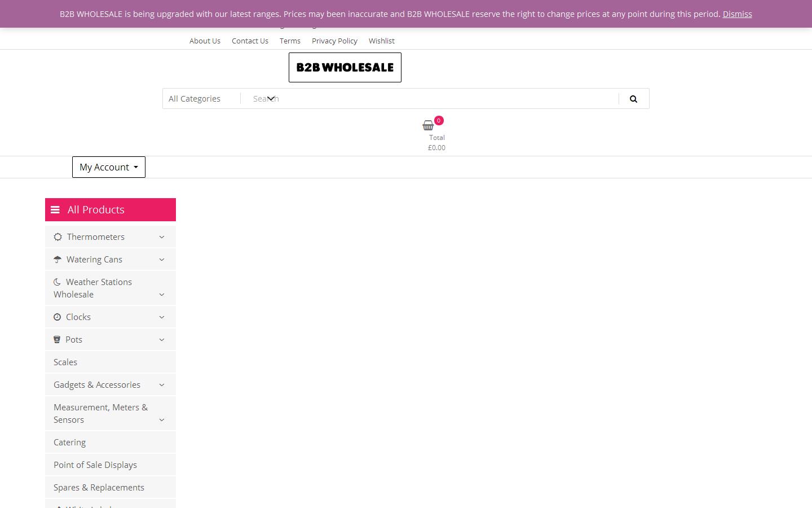Open the My Account dropdown
This screenshot has height=508, width=812.
(109, 167)
